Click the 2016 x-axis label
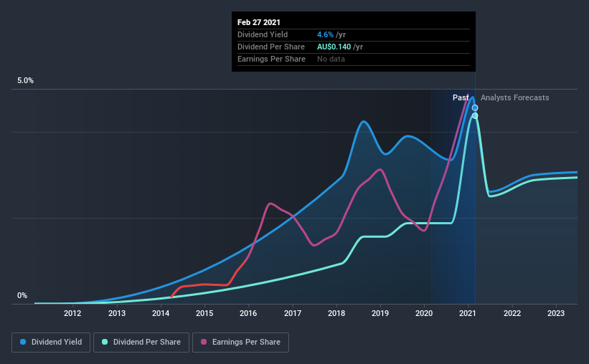589x364 pixels. click(x=248, y=313)
